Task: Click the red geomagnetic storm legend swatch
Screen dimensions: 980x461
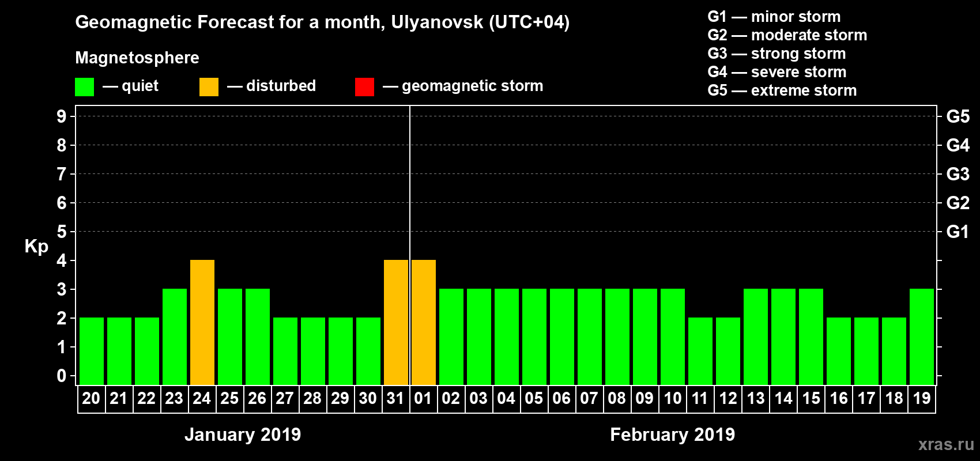Action: pos(364,87)
